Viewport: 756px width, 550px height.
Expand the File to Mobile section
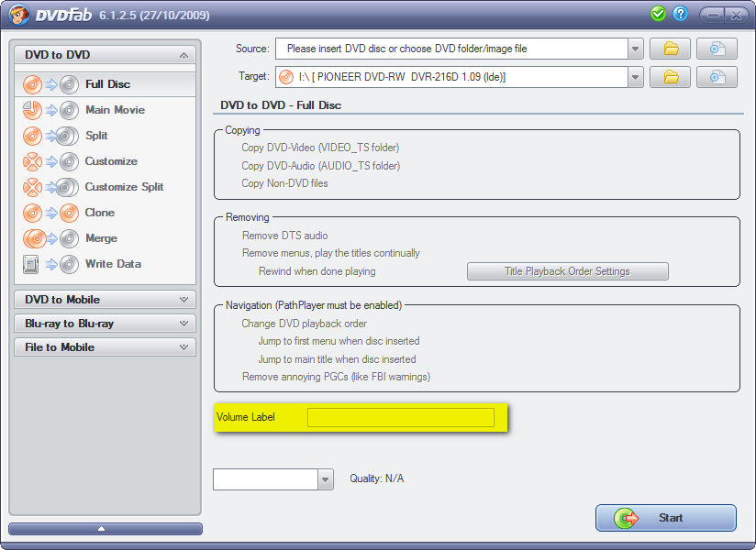pos(106,347)
